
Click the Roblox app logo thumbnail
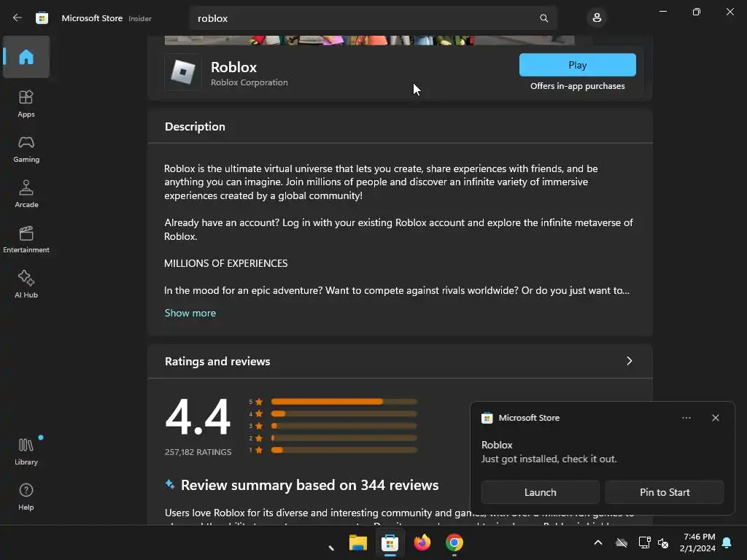coord(183,72)
